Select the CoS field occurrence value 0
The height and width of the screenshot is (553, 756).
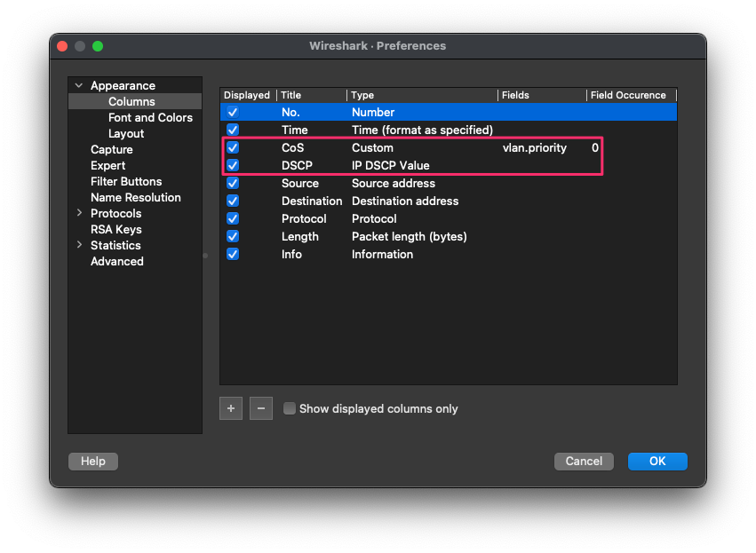[595, 148]
